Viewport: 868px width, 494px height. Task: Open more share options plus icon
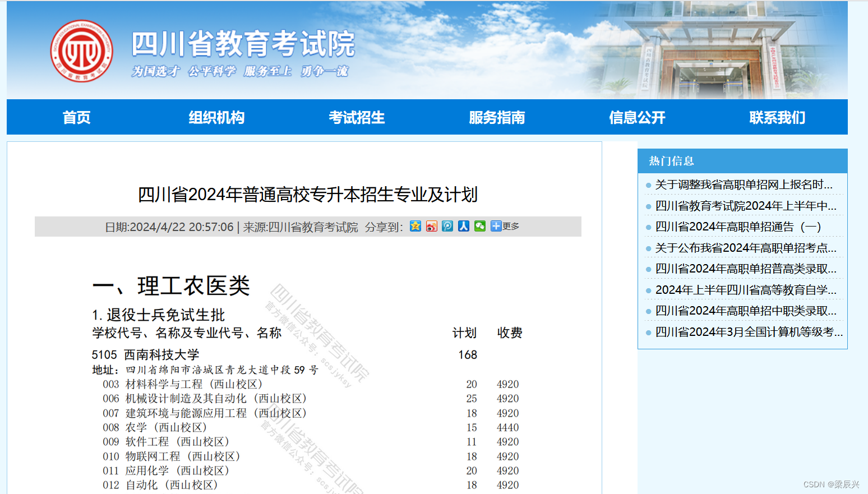click(496, 226)
